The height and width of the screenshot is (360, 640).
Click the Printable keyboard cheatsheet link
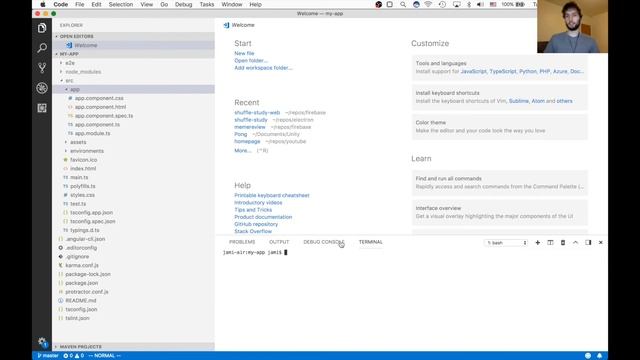[x=272, y=196]
